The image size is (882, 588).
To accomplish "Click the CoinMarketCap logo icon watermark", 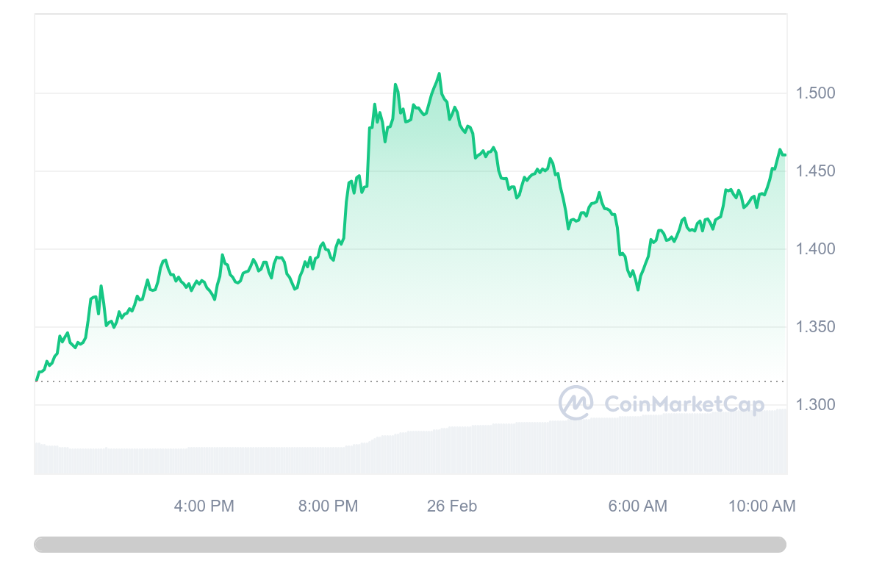I will pyautogui.click(x=576, y=403).
